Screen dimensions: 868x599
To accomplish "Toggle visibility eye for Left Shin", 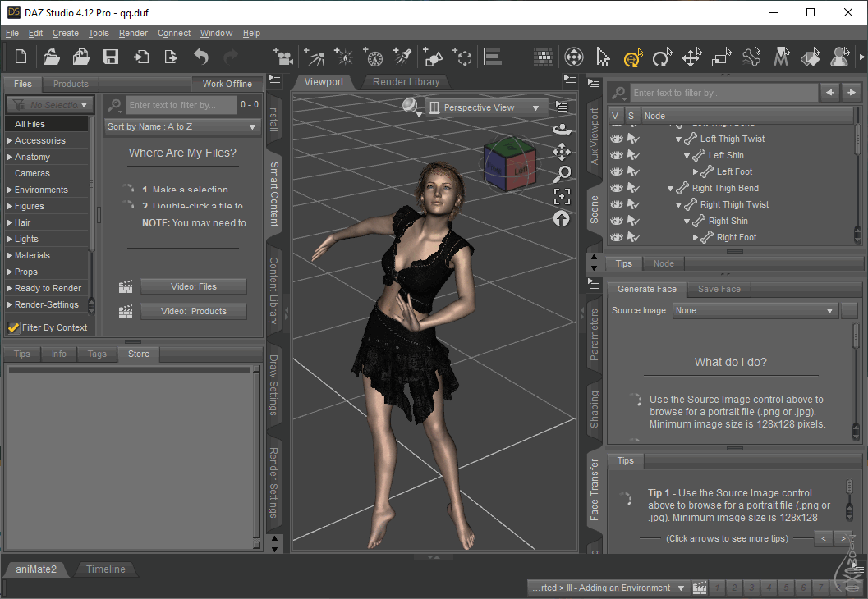I will [616, 155].
